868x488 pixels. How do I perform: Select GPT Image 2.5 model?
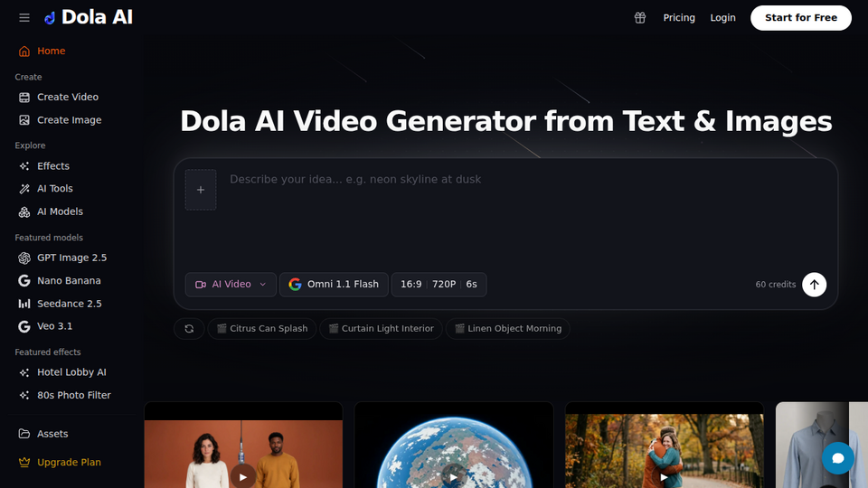click(72, 258)
